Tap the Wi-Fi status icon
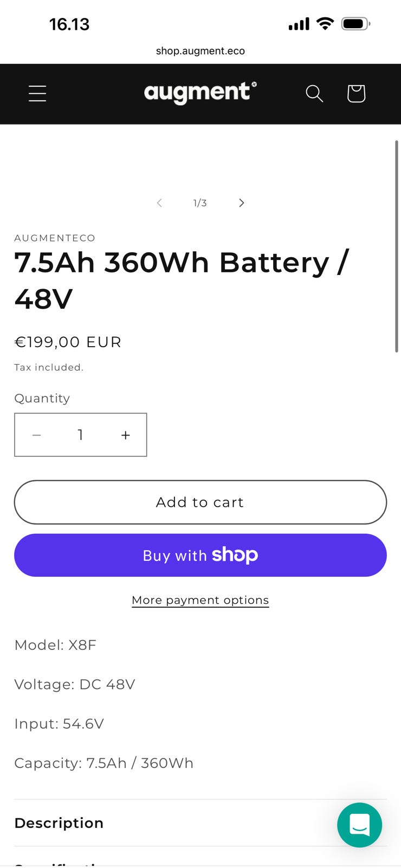 tap(325, 24)
